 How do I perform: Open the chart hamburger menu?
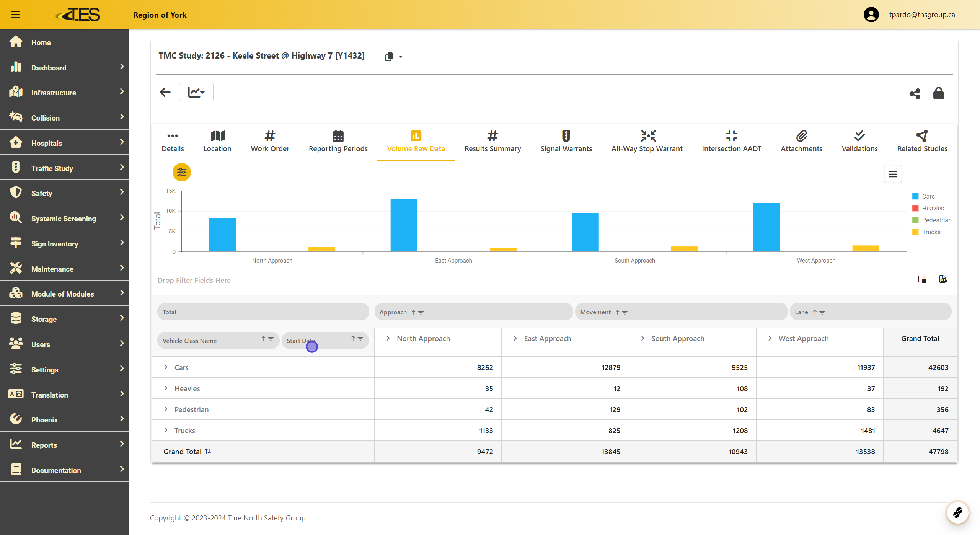[x=893, y=174]
